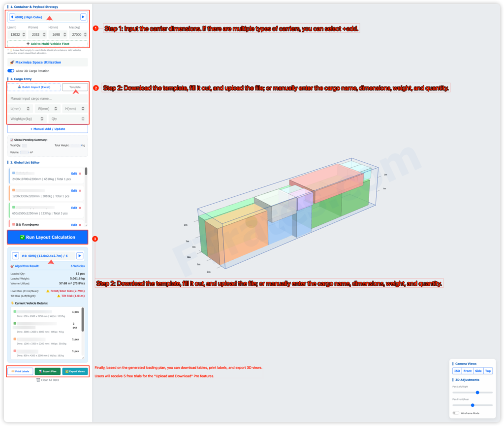Remove the 1200x3300x2200mm cargo item
Screen dimensions: 504x426
80,191
